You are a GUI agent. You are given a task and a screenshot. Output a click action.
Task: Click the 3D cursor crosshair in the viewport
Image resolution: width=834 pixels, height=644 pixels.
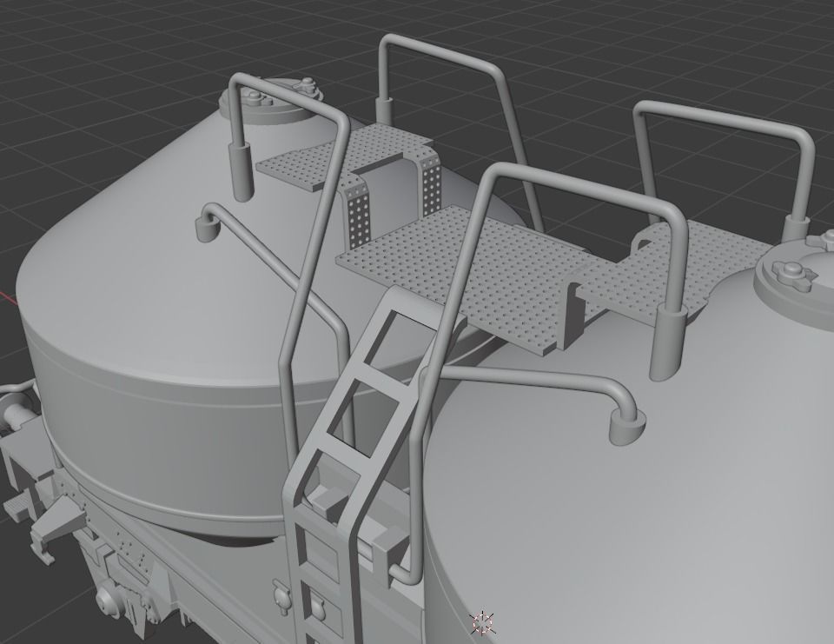coord(482,623)
